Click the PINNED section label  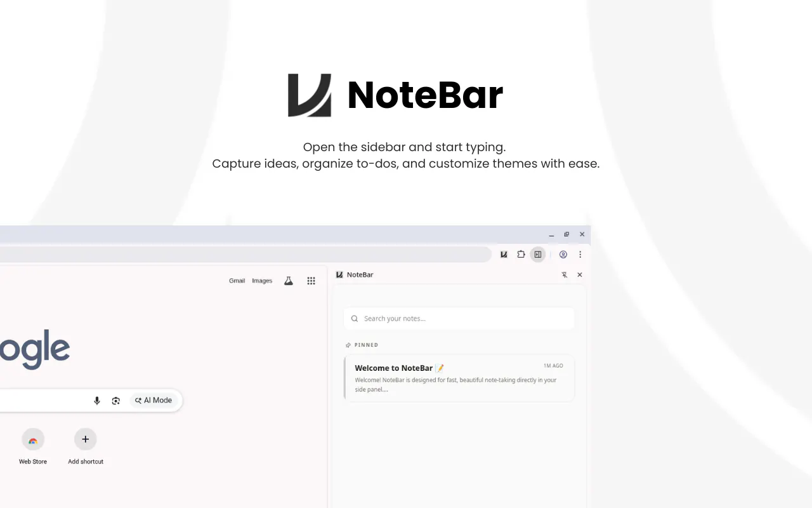[366, 345]
